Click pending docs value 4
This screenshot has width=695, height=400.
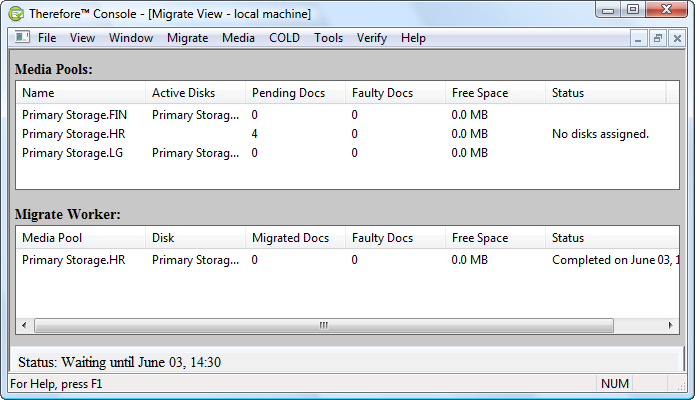click(254, 134)
